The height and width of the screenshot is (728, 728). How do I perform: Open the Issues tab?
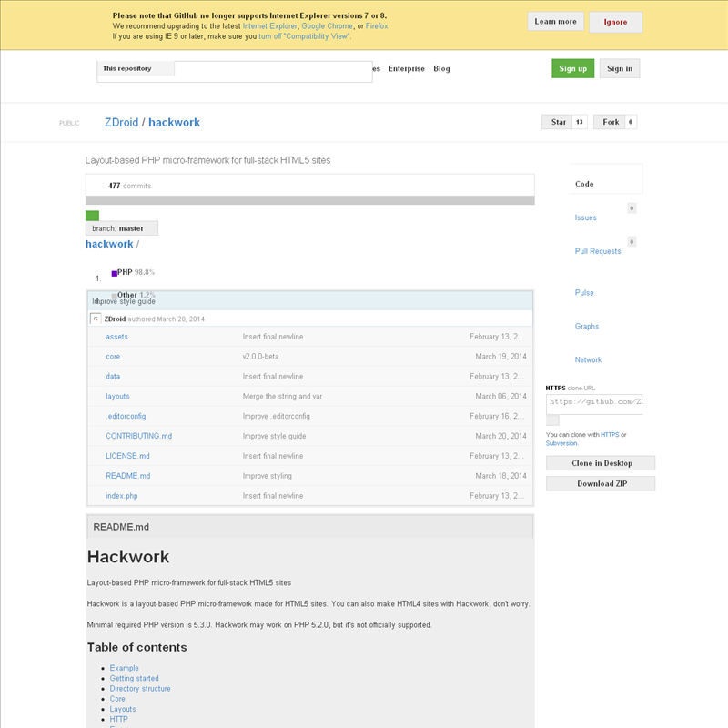585,217
